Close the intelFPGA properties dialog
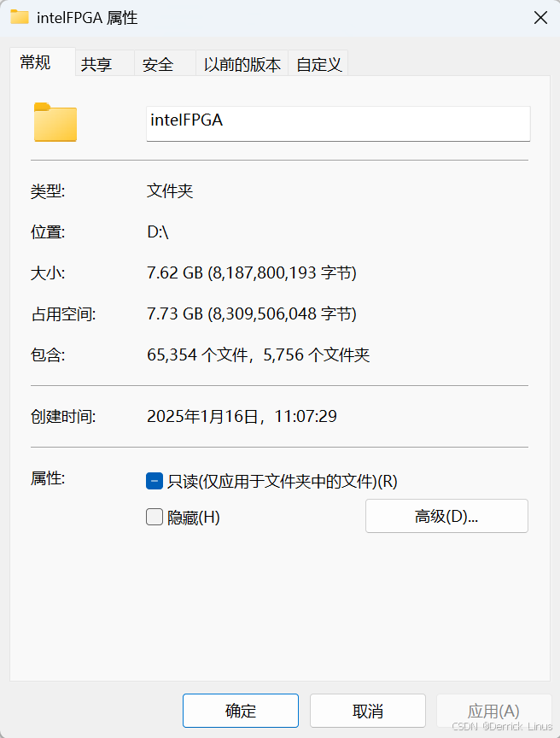The height and width of the screenshot is (738, 560). pos(540,18)
